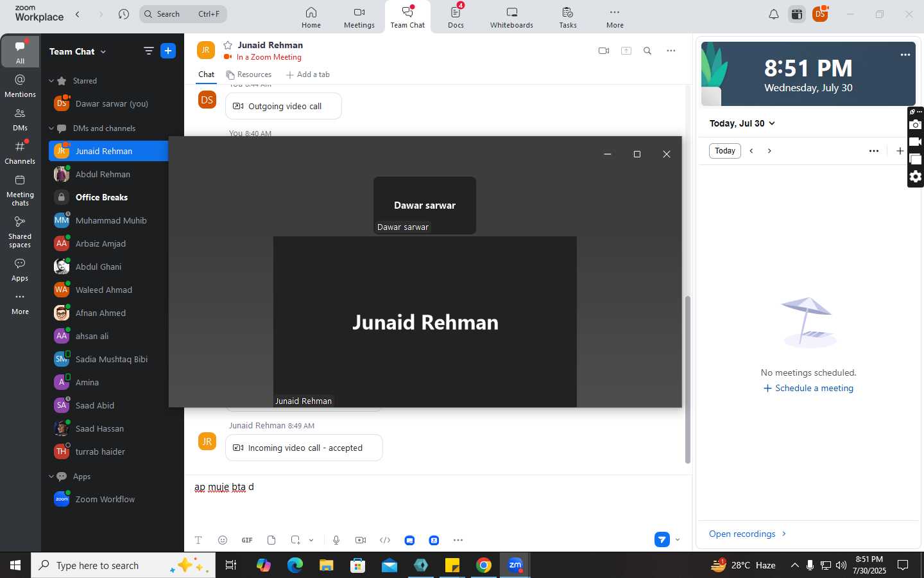Viewport: 924px width, 578px height.
Task: Insert a code snippet
Action: (385, 540)
